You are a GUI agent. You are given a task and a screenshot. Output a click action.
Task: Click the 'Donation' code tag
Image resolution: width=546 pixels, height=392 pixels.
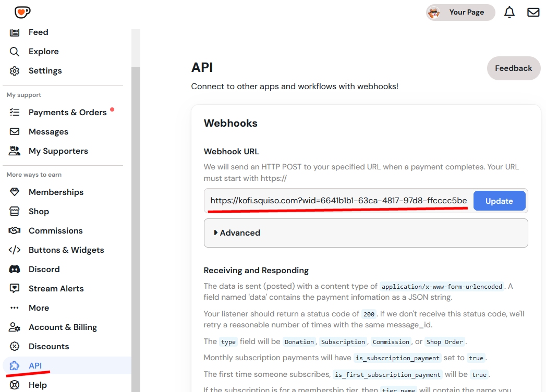tap(299, 342)
